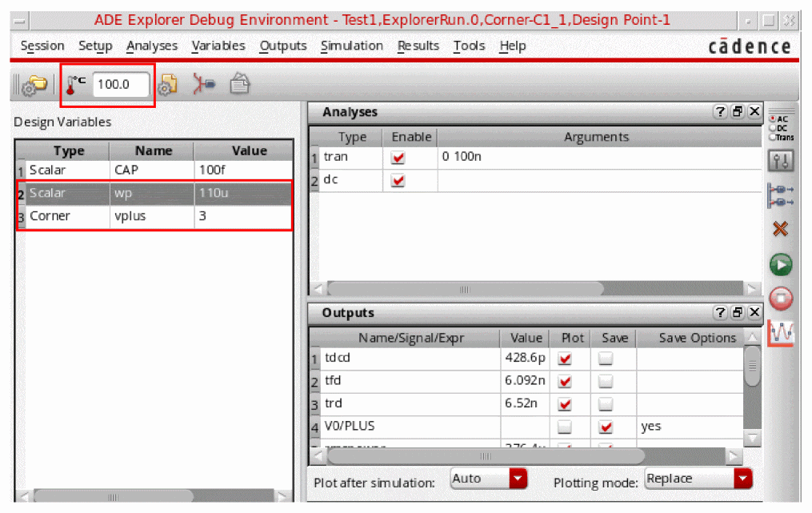This screenshot has height=513, width=812.
Task: Open the window menu button in title bar
Action: tap(20, 22)
